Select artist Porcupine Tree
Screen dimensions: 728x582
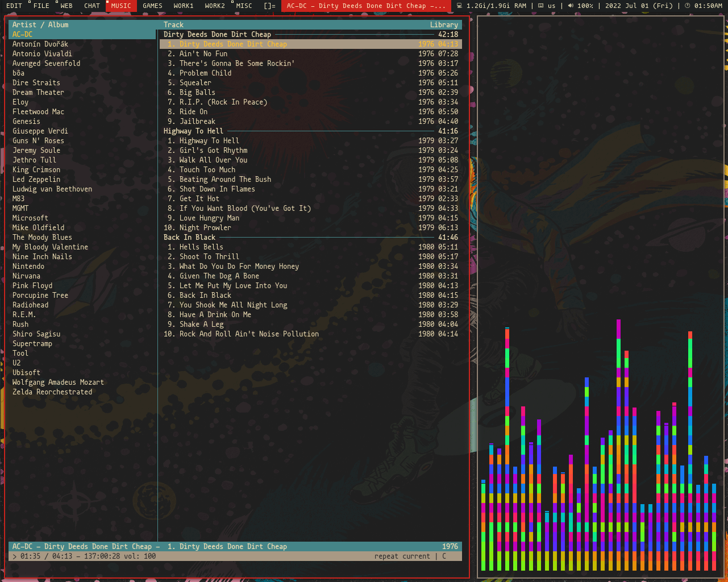tap(82, 296)
